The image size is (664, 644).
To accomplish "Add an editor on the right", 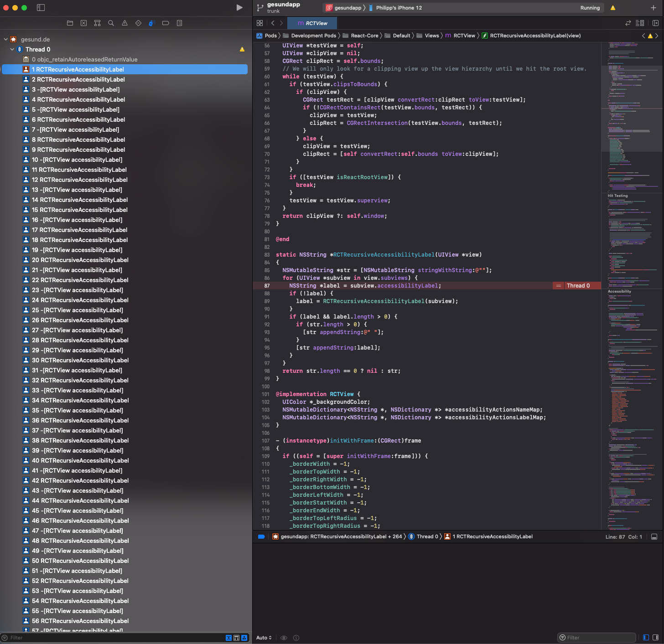I will pos(655,23).
